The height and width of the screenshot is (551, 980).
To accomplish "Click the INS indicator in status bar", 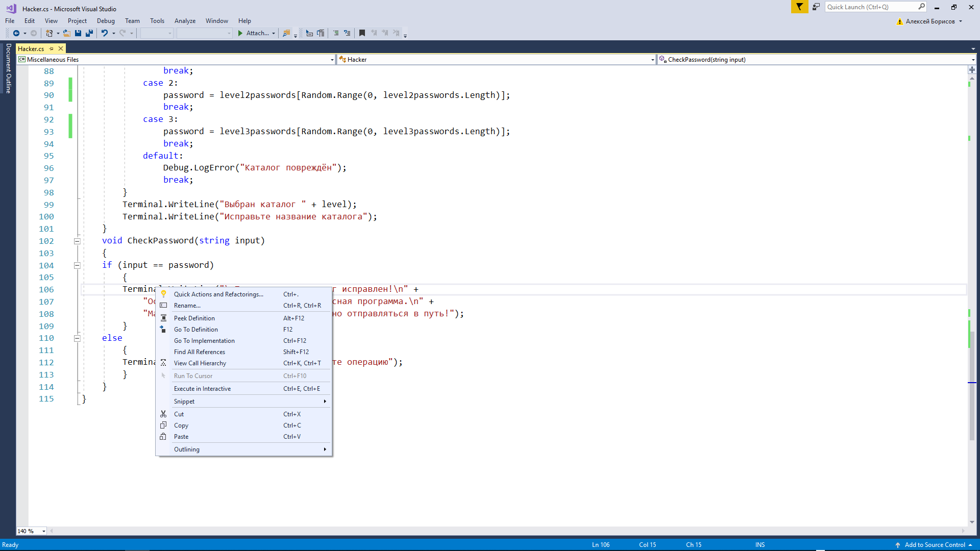I will coord(760,545).
